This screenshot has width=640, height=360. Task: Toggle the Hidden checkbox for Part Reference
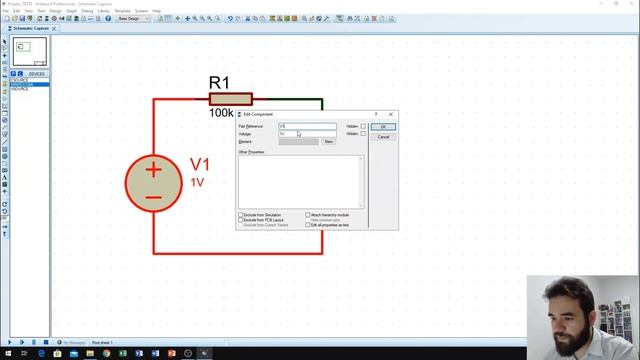click(363, 126)
